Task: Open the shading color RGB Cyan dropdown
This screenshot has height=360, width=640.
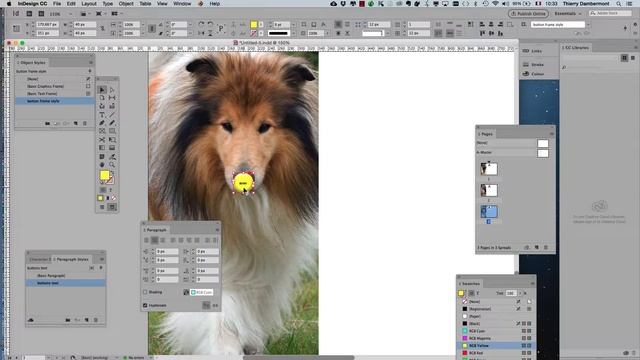Action: (202, 292)
